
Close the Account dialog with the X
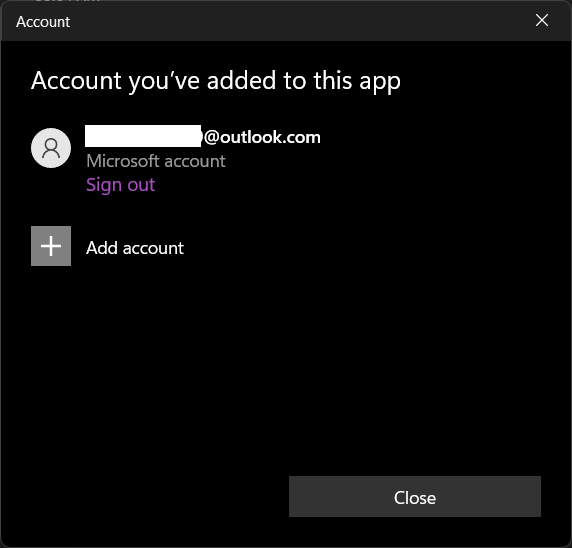click(x=542, y=20)
